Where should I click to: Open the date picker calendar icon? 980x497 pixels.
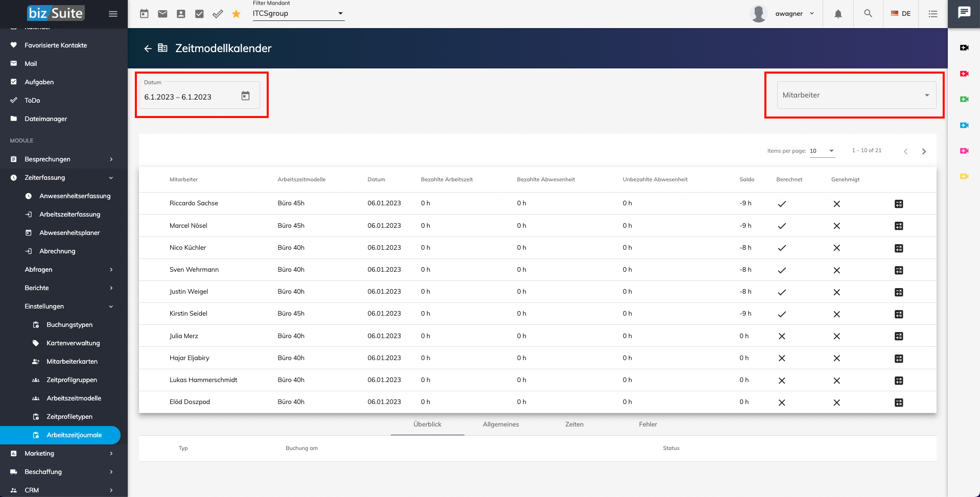(245, 96)
